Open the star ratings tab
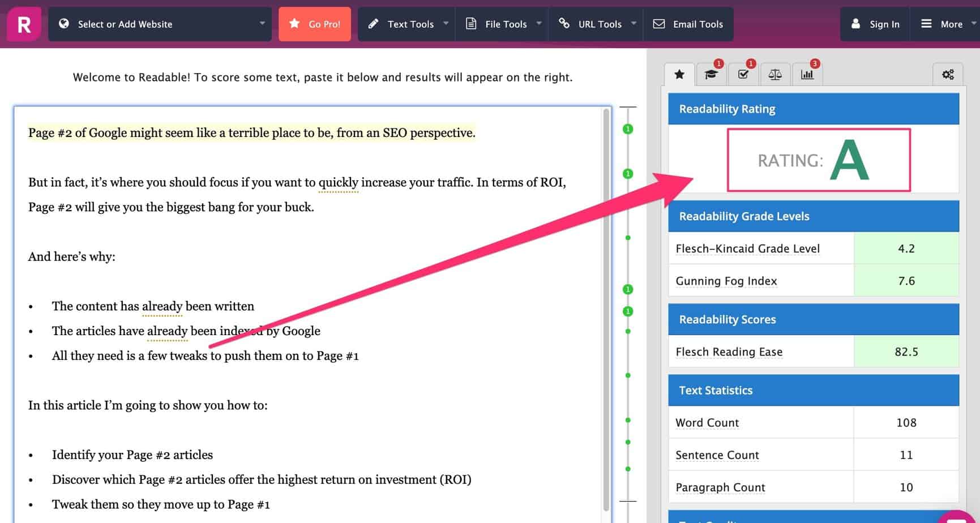The width and height of the screenshot is (980, 523). (679, 74)
